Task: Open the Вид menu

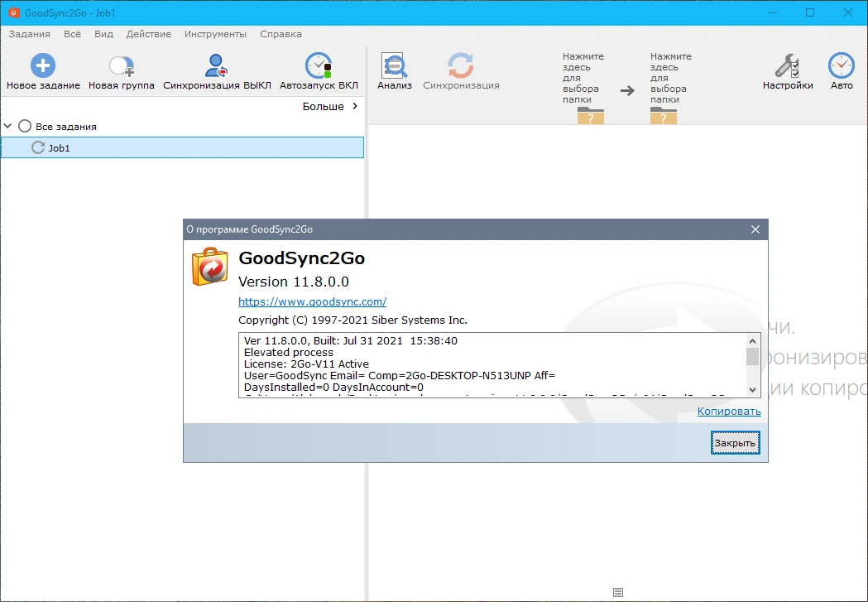Action: [x=103, y=34]
